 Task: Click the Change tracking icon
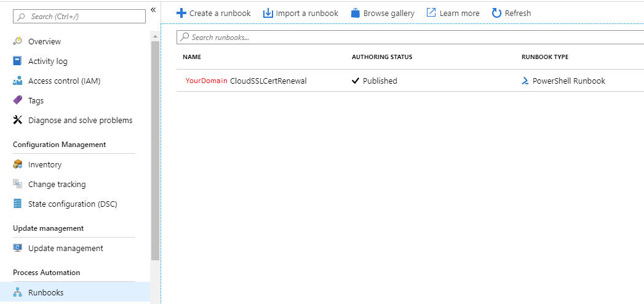coord(18,184)
